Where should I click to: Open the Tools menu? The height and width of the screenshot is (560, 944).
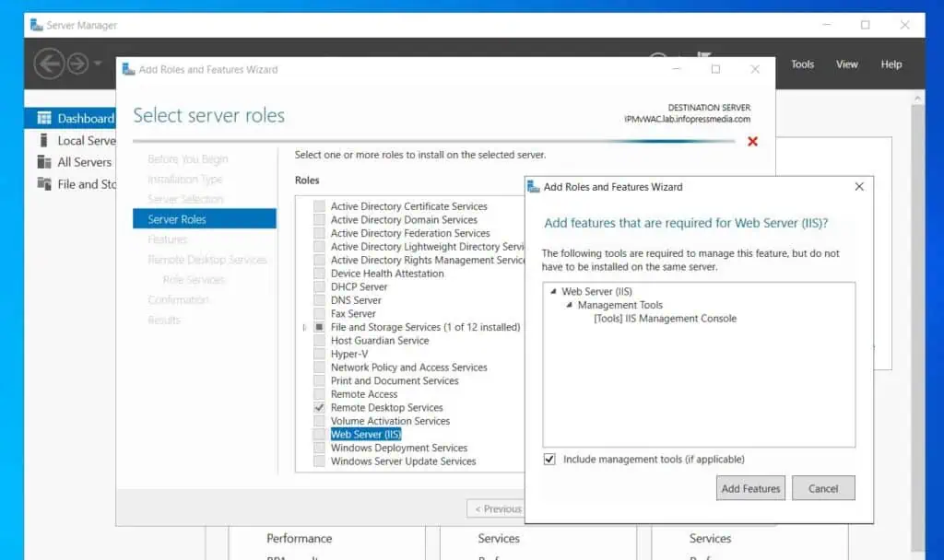click(x=802, y=64)
